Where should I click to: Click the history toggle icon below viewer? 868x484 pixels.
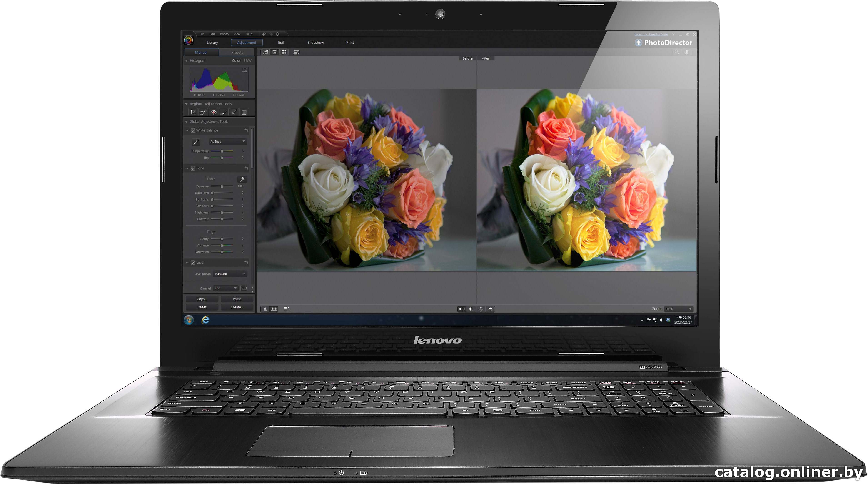pos(286,309)
